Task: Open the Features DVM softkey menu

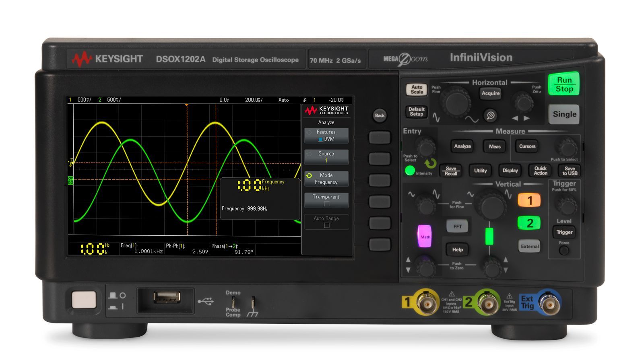Action: tap(326, 136)
